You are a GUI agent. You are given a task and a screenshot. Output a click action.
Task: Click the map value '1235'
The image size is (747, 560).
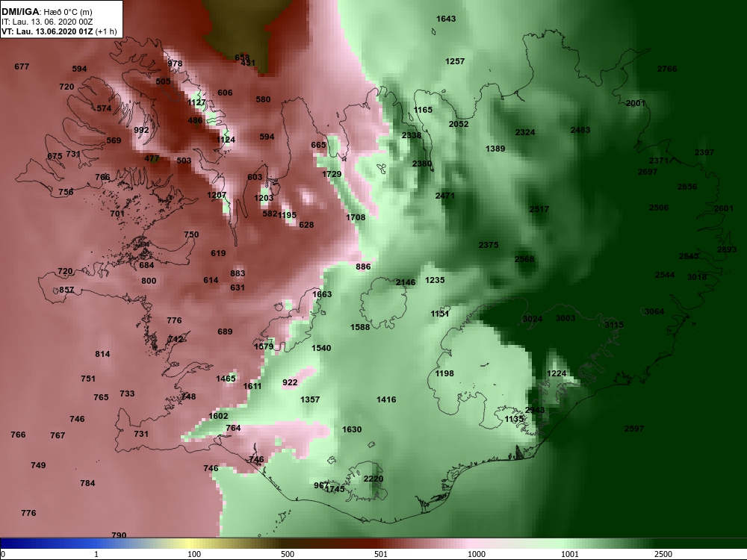[435, 279]
